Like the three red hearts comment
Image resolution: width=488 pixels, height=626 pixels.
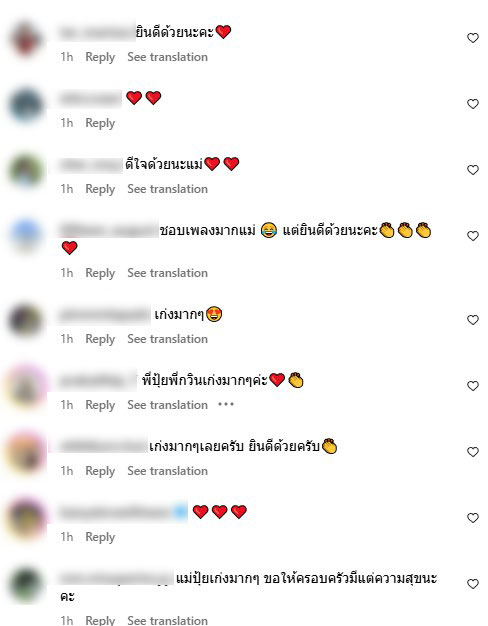[473, 518]
